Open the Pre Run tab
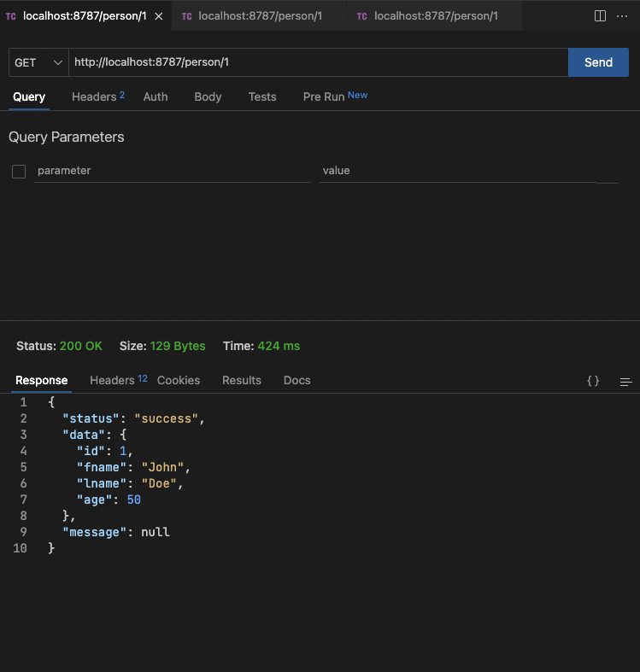This screenshot has width=640, height=672. click(x=324, y=96)
